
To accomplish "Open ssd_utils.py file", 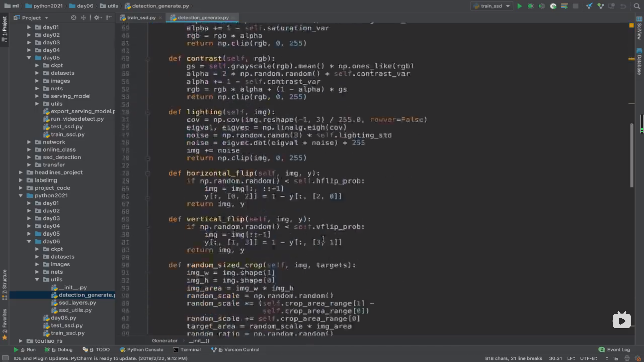I will pyautogui.click(x=71, y=310).
